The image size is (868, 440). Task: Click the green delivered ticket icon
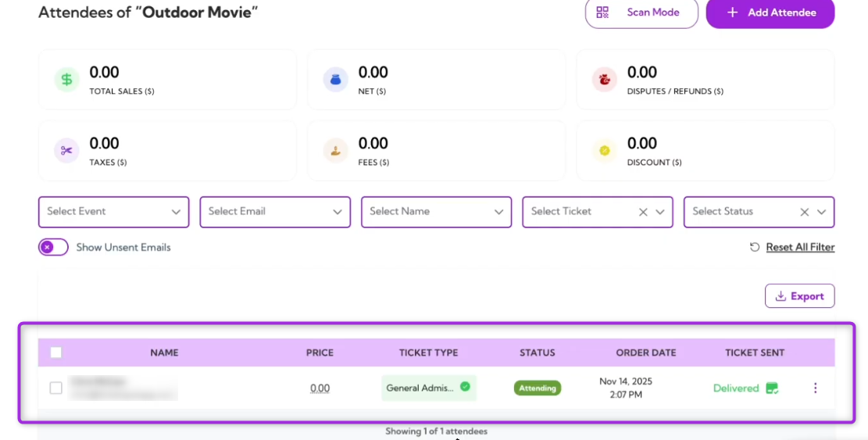(772, 388)
